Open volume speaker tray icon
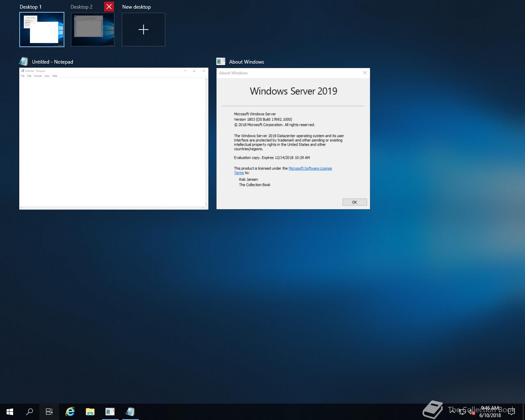Screen dimensions: 525x420 click(472, 412)
